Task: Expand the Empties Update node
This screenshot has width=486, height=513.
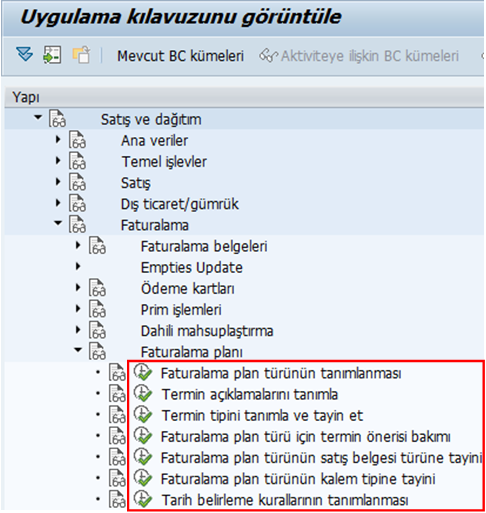Action: [78, 266]
